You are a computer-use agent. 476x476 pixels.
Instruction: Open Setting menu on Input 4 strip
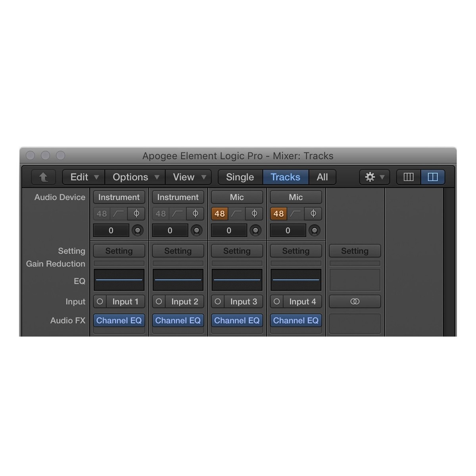(296, 251)
